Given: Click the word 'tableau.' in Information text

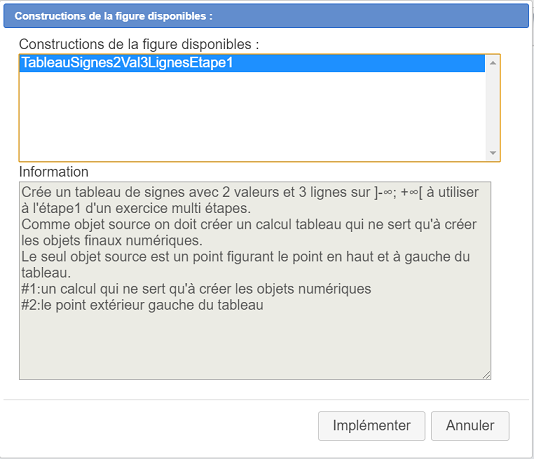Looking at the screenshot, I should tap(46, 273).
